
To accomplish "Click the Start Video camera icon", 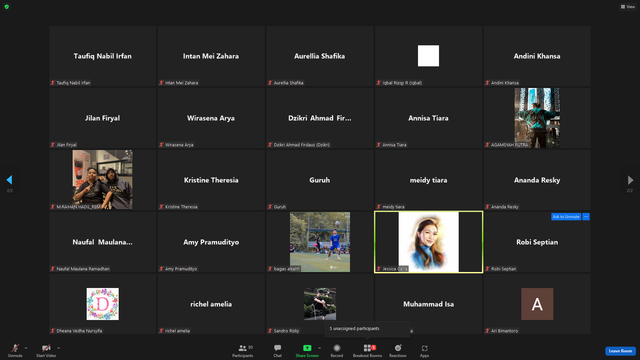I will 46,348.
